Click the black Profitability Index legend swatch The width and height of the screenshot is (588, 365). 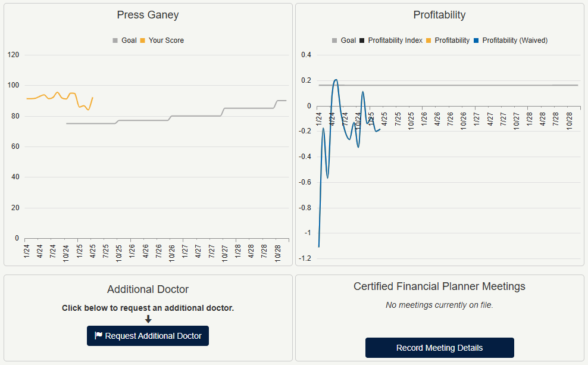(x=362, y=40)
